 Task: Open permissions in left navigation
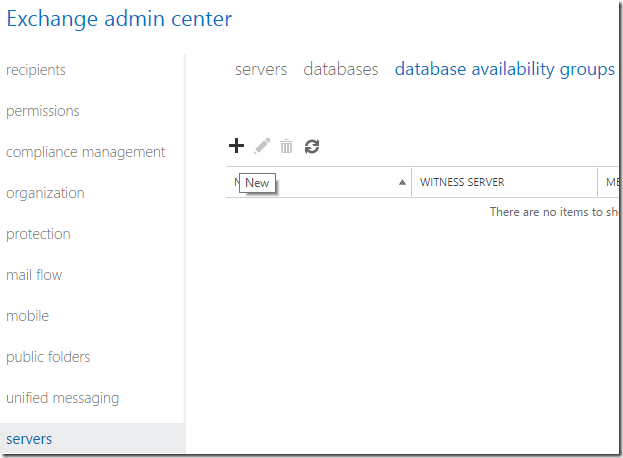(43, 111)
